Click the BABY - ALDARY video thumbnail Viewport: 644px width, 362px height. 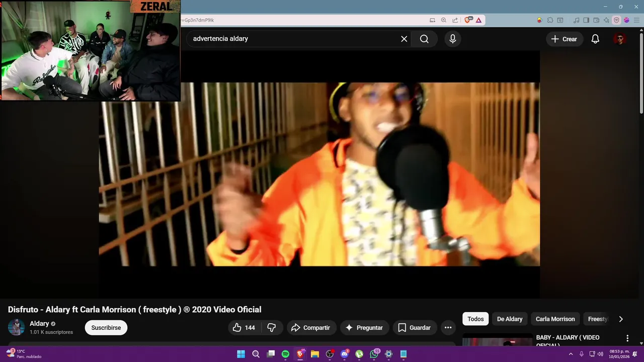click(497, 340)
